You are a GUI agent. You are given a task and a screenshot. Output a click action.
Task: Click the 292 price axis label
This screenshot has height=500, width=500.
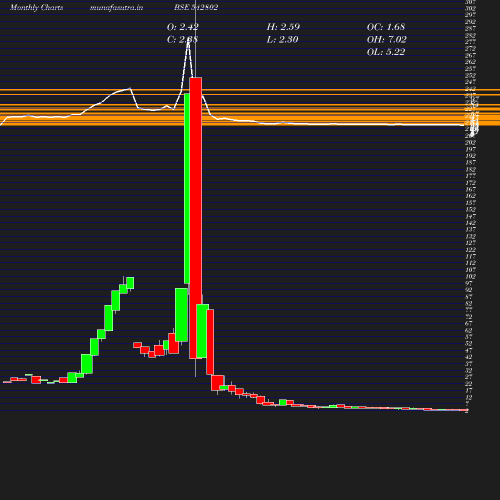point(470,22)
